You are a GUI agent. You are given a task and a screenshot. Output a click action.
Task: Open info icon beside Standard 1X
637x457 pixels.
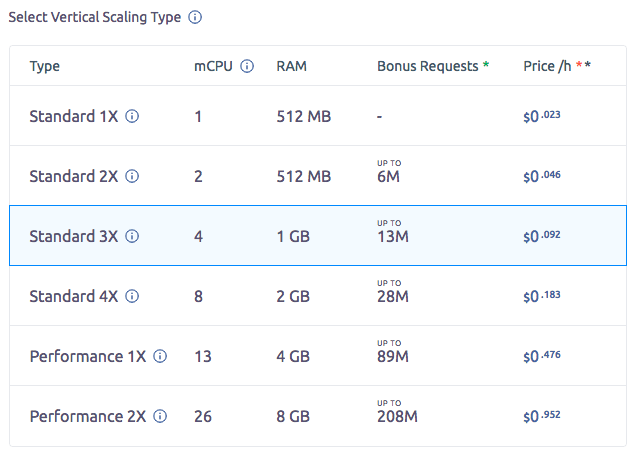132,116
